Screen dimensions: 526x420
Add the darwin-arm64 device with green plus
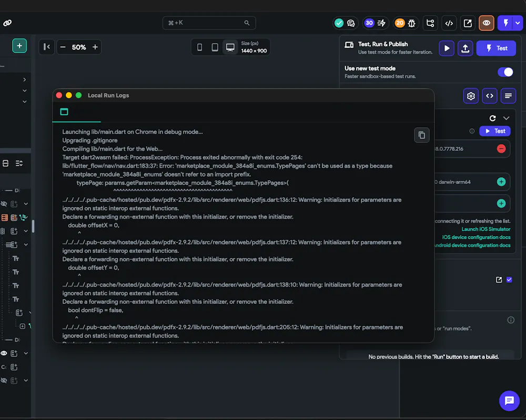click(501, 182)
